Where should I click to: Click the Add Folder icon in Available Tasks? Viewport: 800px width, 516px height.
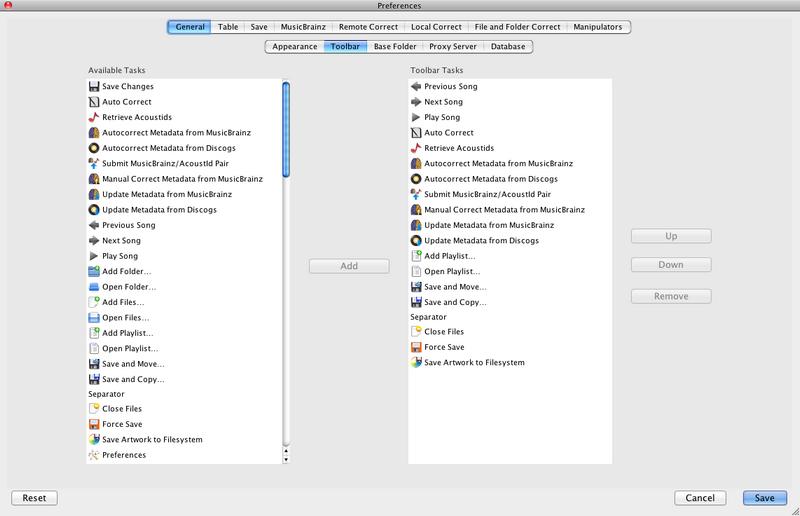pos(94,271)
